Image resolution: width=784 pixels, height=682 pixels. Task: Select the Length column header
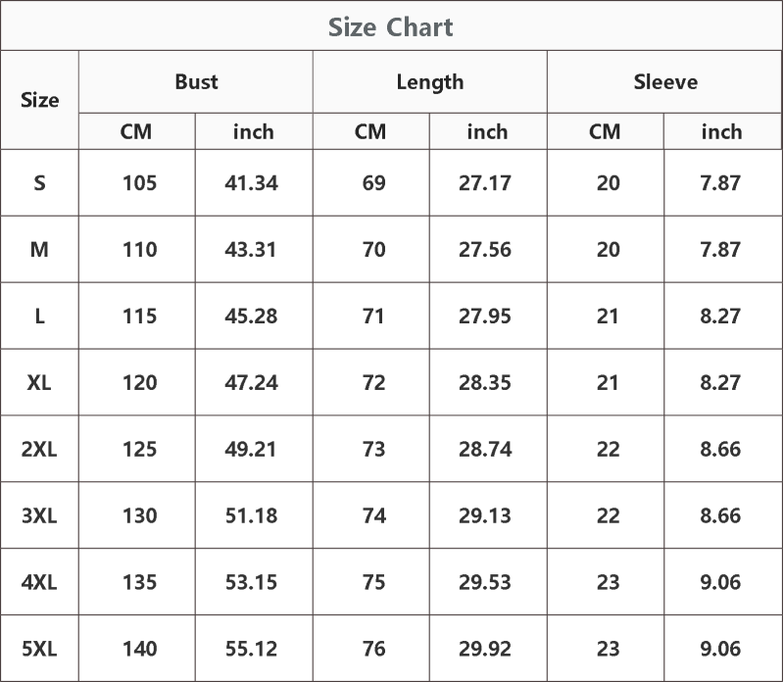[x=430, y=82]
